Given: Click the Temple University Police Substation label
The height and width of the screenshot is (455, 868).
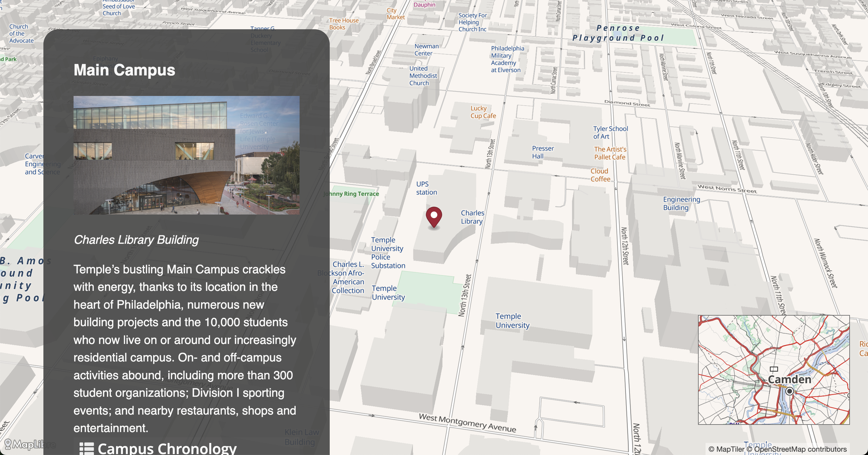Looking at the screenshot, I should 388,253.
